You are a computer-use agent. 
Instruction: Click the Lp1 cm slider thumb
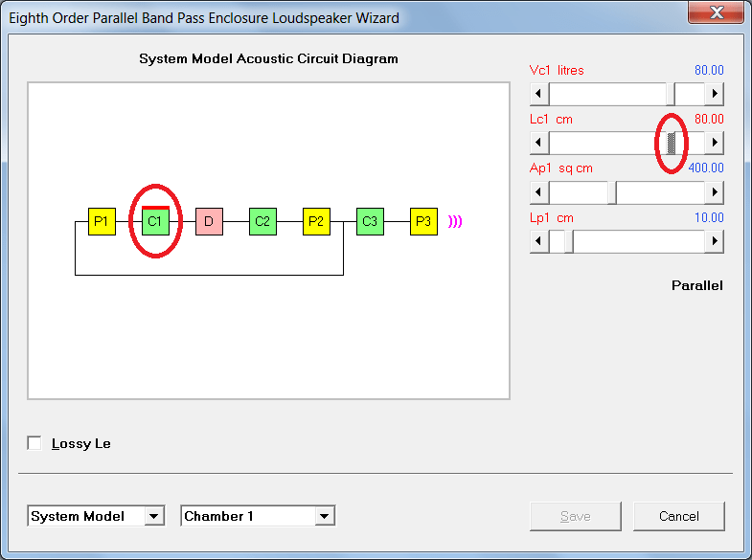click(x=569, y=241)
